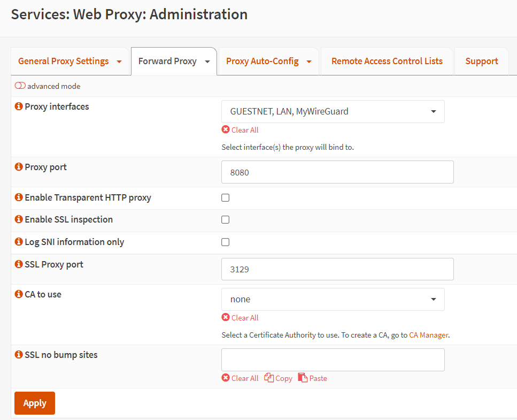Click info icon for SSL Proxy port

[x=19, y=264]
